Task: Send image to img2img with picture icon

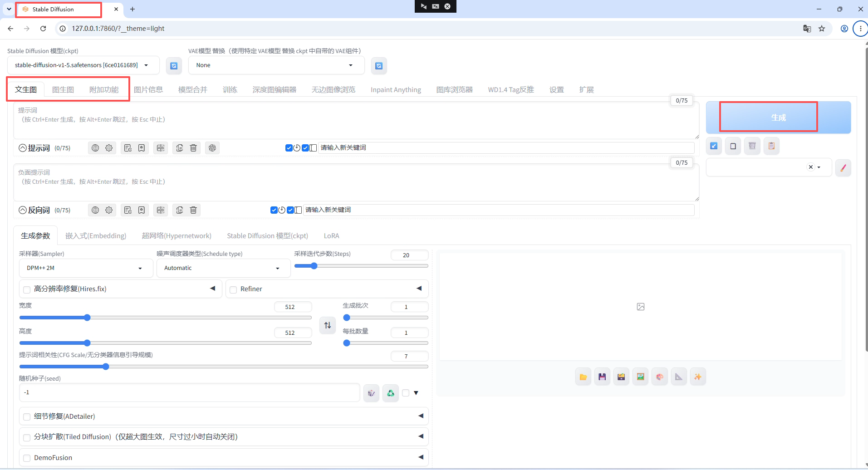Action: click(640, 377)
